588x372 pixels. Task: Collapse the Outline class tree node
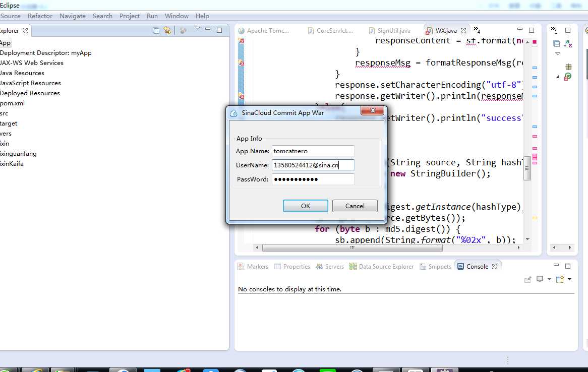click(558, 77)
